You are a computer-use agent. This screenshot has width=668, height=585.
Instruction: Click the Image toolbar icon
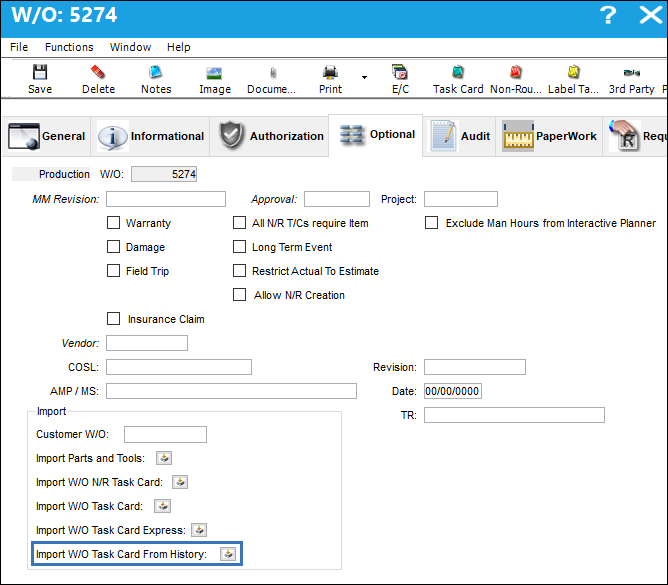214,73
